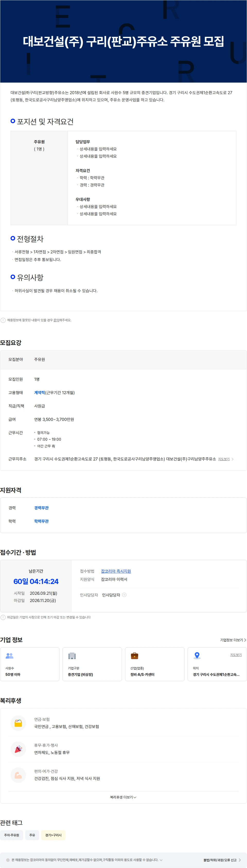Click the info icon beside 채용정보 notice
Screen dimensions: 247x868
click(x=3, y=320)
